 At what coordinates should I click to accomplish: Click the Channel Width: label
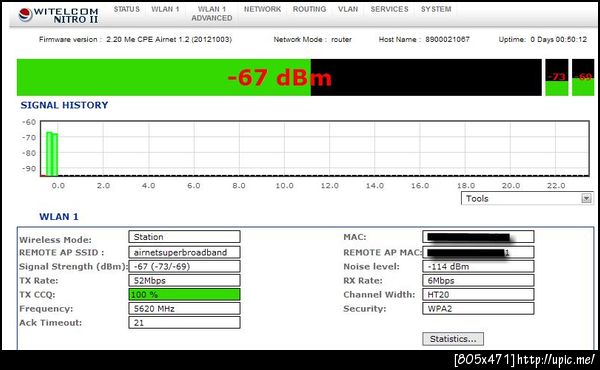tap(379, 295)
